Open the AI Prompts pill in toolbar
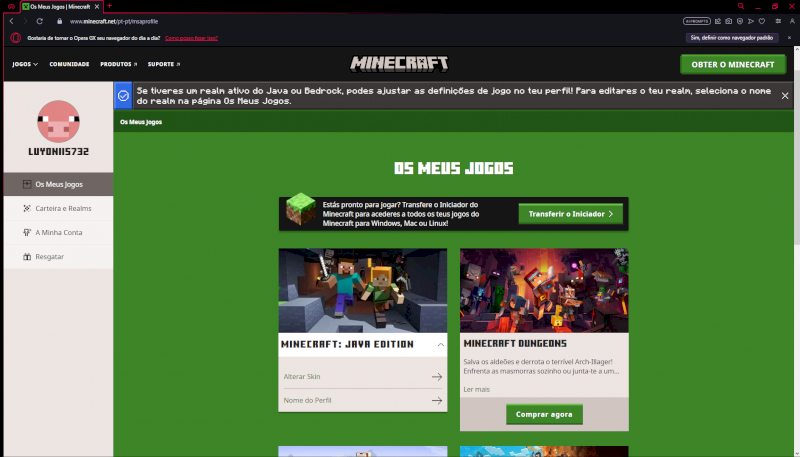Viewport: 800px width, 457px height. click(696, 21)
